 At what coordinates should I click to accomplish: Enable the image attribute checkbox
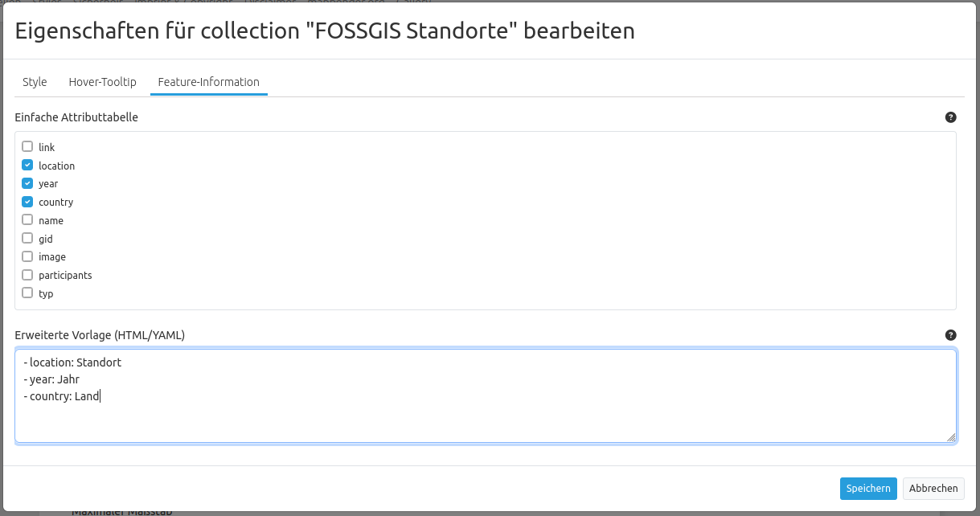tap(27, 256)
